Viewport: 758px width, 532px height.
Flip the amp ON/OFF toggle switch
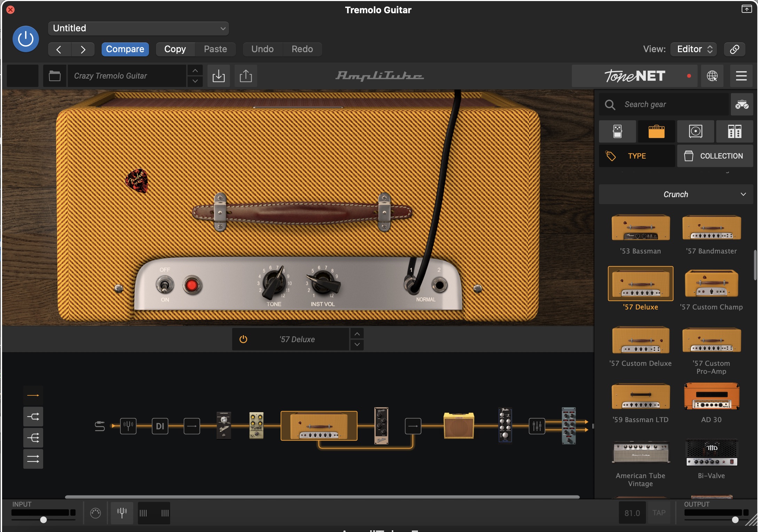(164, 285)
